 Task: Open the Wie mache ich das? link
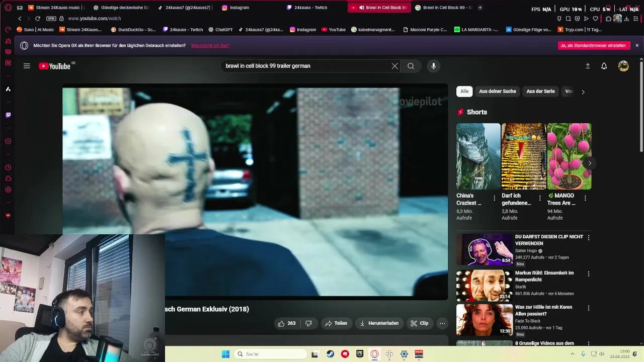pos(210,45)
